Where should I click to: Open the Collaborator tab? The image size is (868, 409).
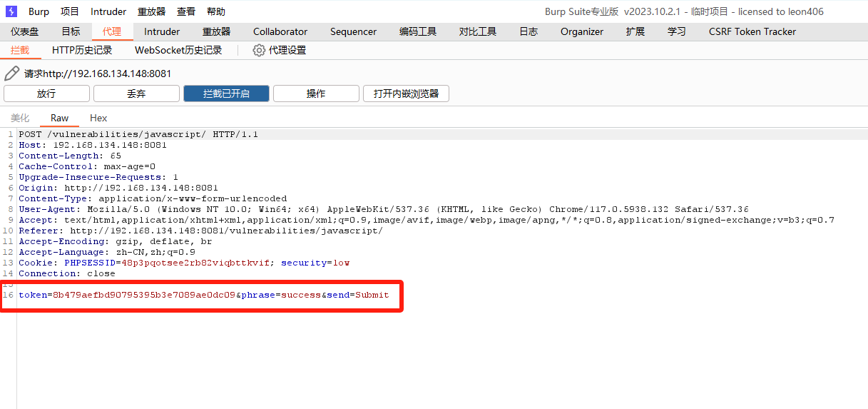point(280,31)
